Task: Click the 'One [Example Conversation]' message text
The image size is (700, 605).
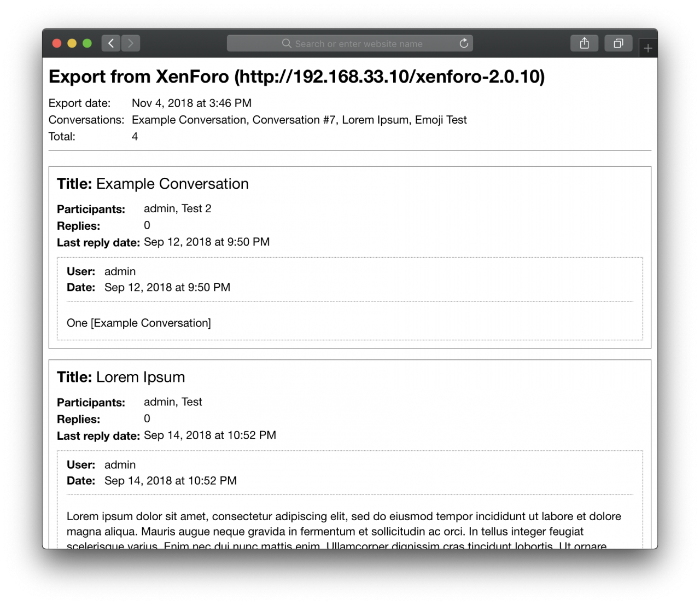Action: coord(139,323)
